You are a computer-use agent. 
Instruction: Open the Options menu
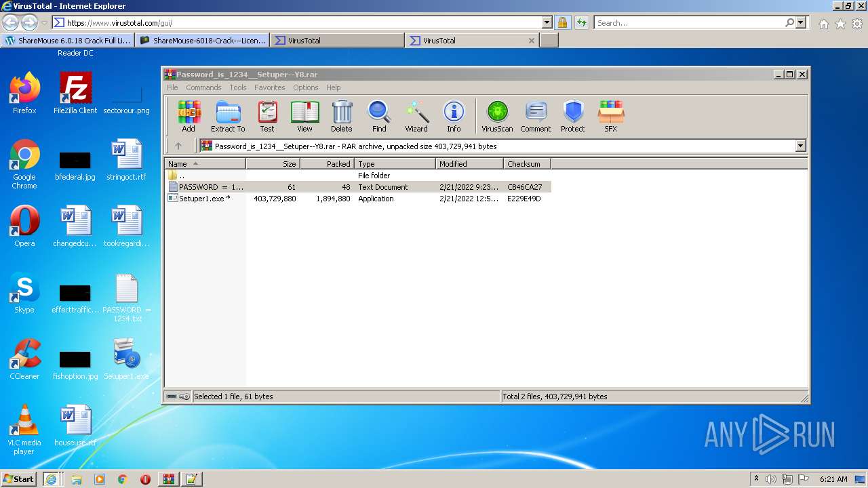click(x=306, y=87)
